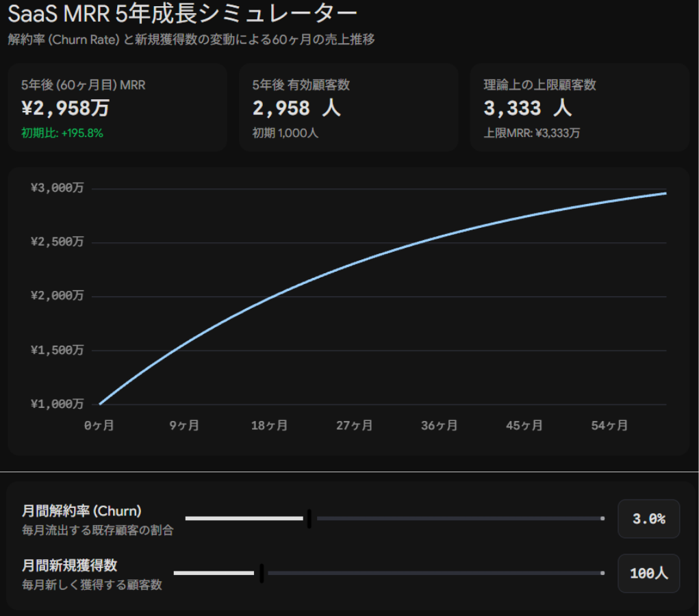Click the 初期比: +195.8% text
This screenshot has width=699, height=616.
point(62,133)
